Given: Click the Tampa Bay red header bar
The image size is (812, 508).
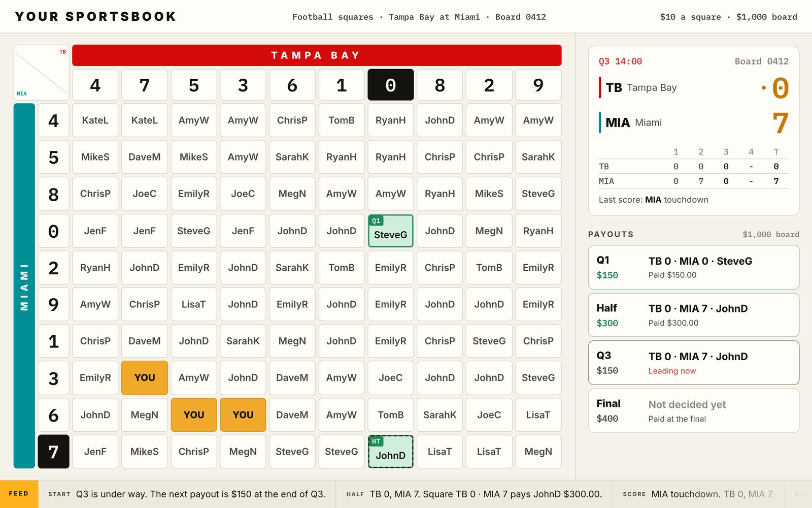Looking at the screenshot, I should click(317, 55).
